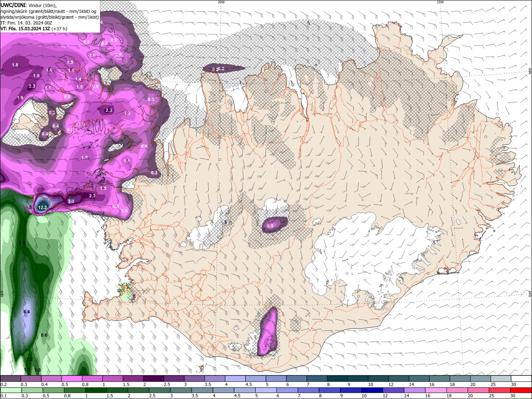Click the 6.4 rain value in the green band

[x=27, y=312]
